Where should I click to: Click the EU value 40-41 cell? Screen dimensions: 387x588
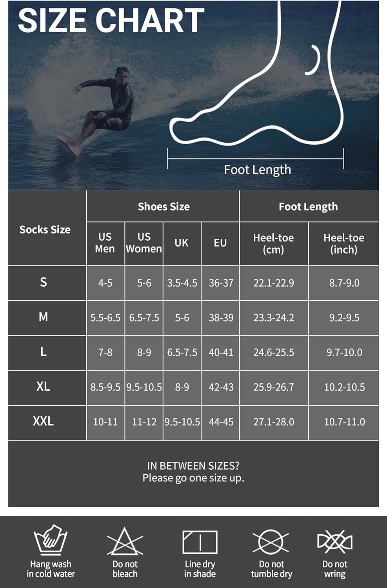point(221,352)
